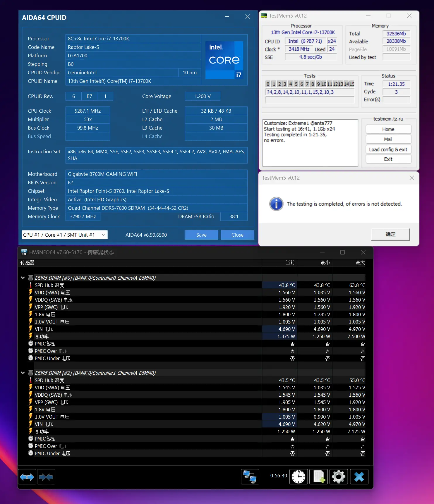Reset HWiNFO sensor clock timer
The width and height of the screenshot is (434, 504).
point(299,477)
